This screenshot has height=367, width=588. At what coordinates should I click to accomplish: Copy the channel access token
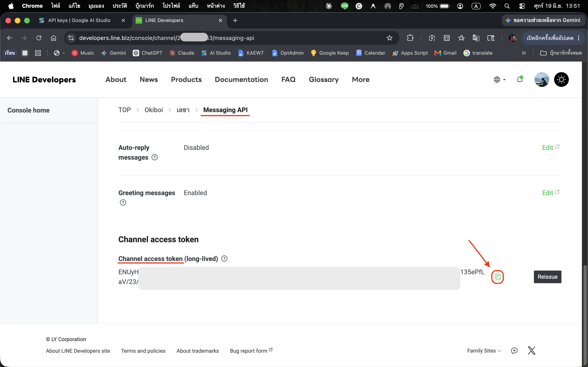[x=498, y=277]
